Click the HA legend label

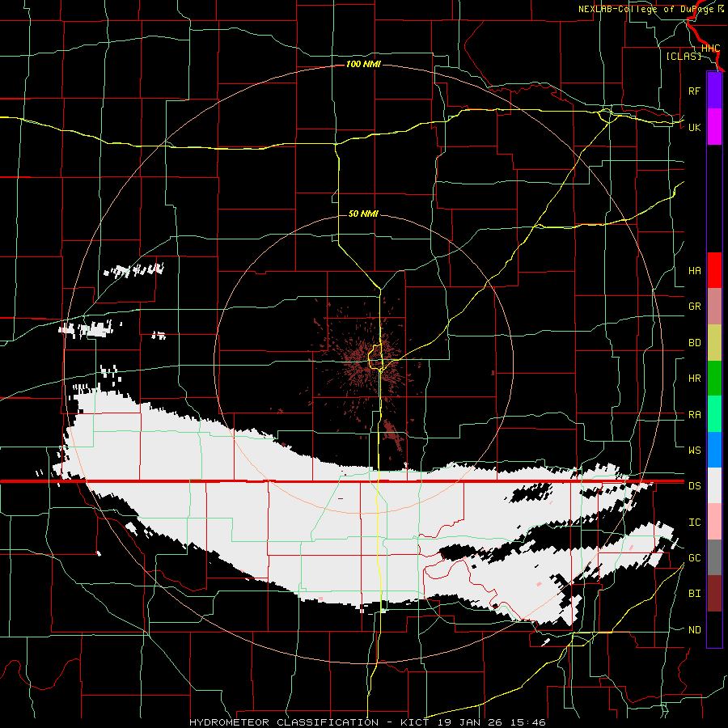[x=694, y=270]
